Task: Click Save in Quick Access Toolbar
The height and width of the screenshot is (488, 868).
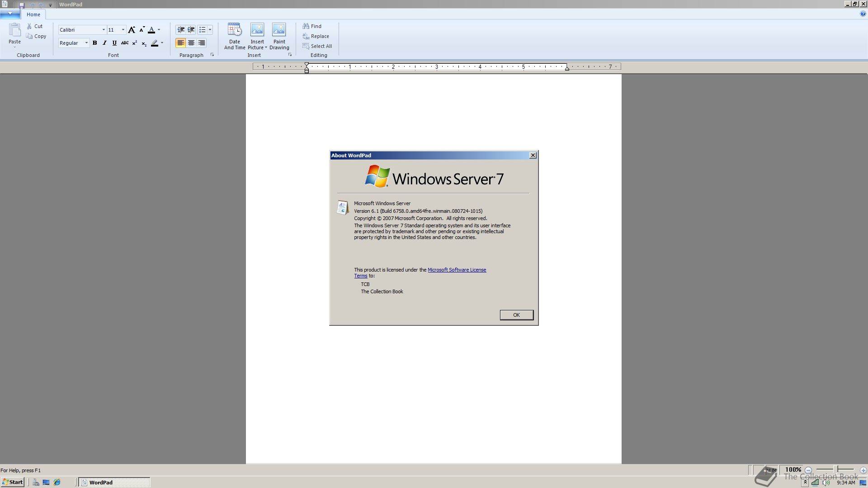Action: point(21,5)
